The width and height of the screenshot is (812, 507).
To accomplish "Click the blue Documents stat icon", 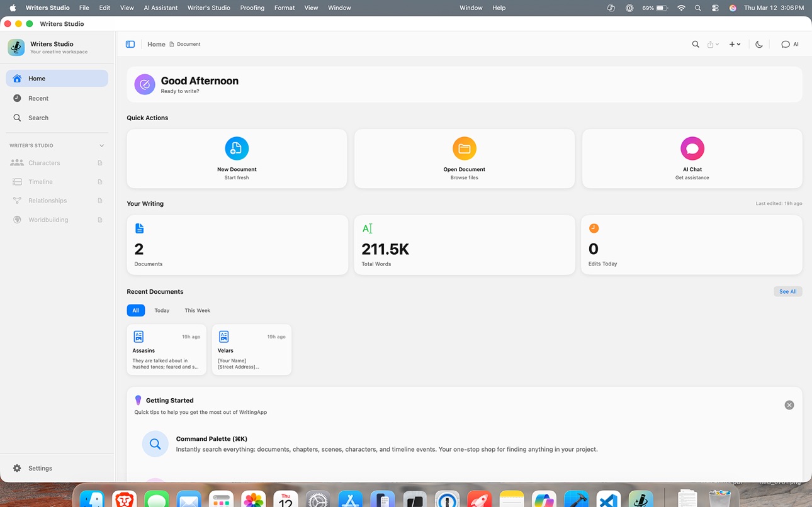I will click(x=139, y=228).
